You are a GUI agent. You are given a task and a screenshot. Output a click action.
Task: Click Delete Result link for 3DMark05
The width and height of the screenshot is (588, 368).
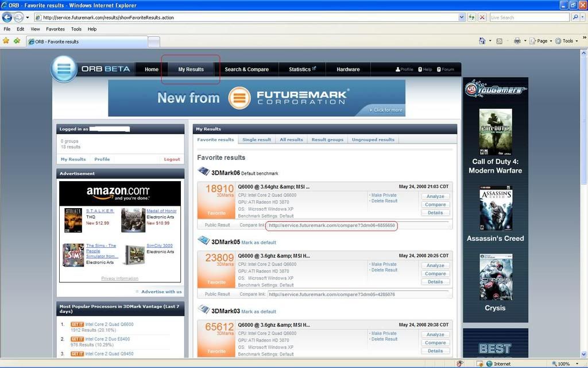[384, 270]
